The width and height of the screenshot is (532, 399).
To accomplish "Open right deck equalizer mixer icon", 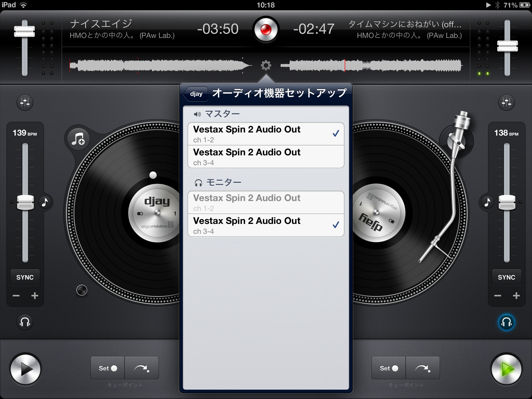I will coord(506,102).
